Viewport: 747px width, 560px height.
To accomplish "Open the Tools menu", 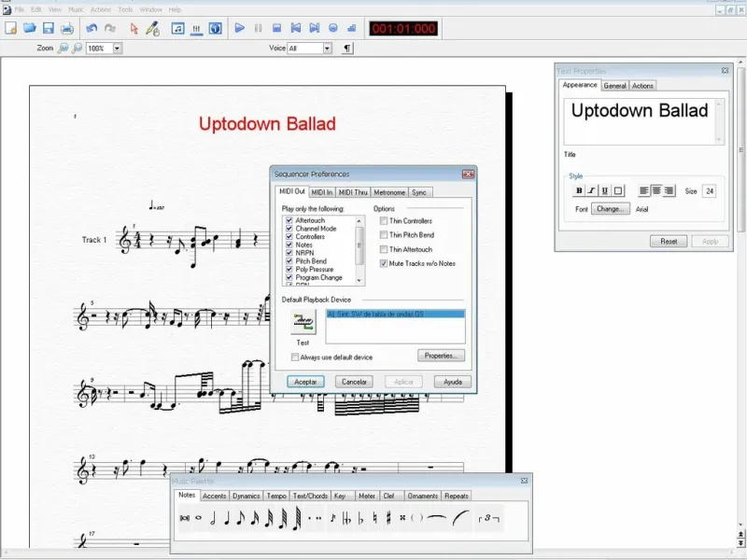I will pos(125,9).
